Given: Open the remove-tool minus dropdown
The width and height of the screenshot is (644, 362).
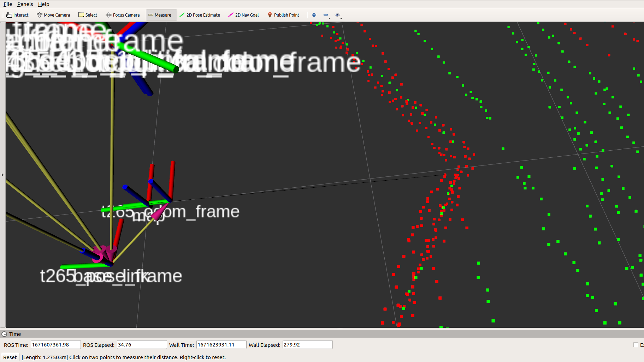Looking at the screenshot, I should coord(326,15).
